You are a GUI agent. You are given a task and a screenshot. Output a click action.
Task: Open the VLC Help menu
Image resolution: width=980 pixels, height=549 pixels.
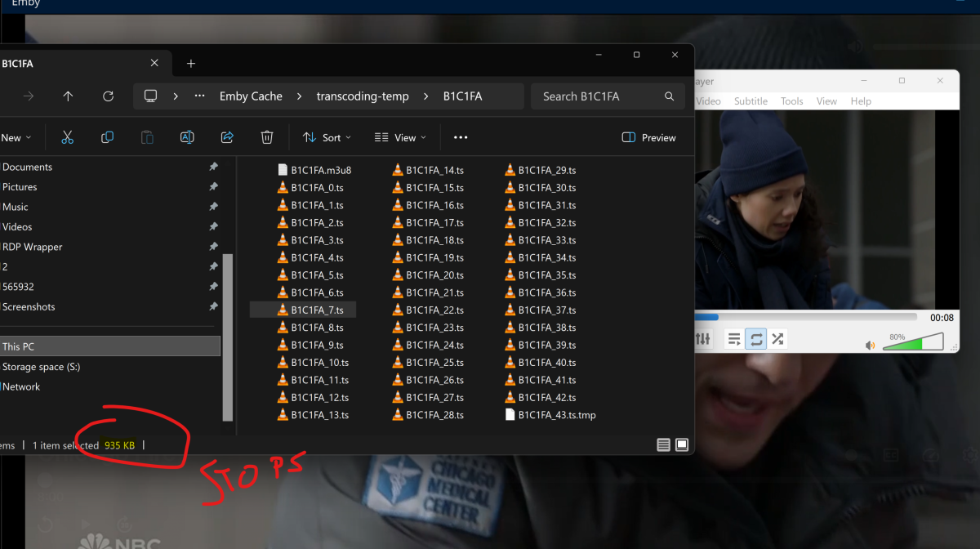point(861,101)
